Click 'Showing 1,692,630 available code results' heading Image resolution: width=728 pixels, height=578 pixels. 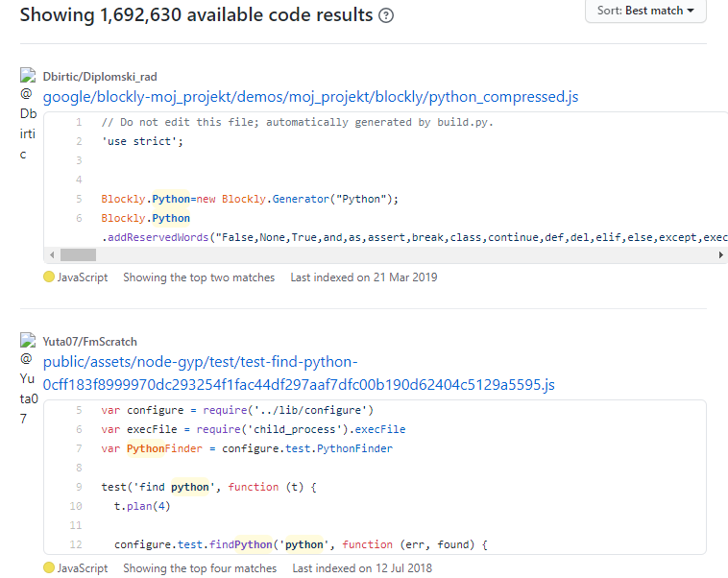click(196, 14)
